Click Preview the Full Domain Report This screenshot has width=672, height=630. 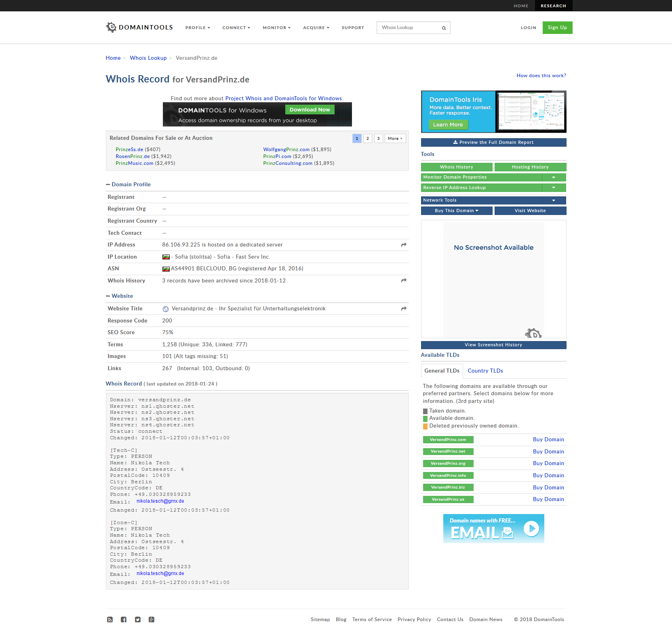(x=493, y=143)
